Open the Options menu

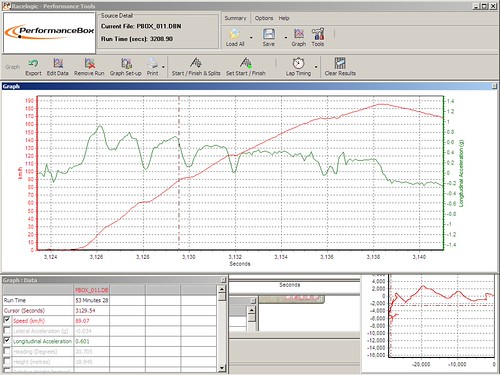tap(264, 18)
